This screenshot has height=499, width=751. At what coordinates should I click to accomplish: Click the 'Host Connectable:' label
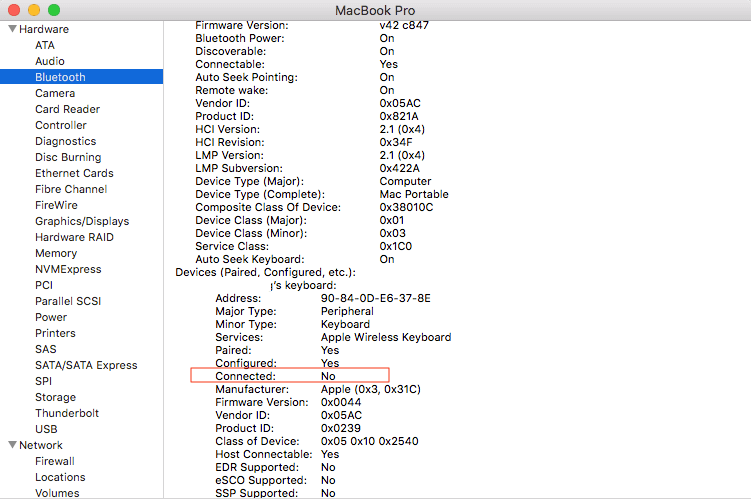point(263,454)
